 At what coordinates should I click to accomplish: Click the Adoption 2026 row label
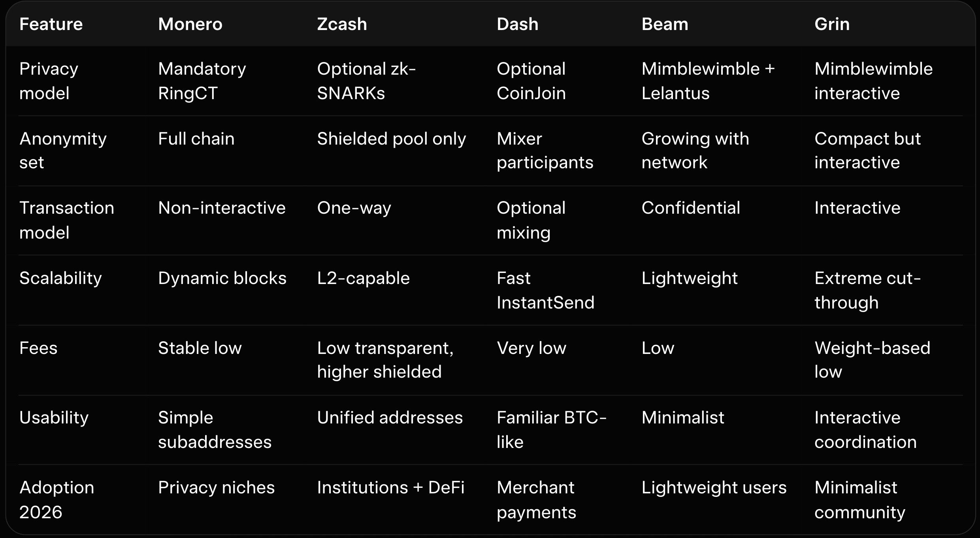click(57, 500)
